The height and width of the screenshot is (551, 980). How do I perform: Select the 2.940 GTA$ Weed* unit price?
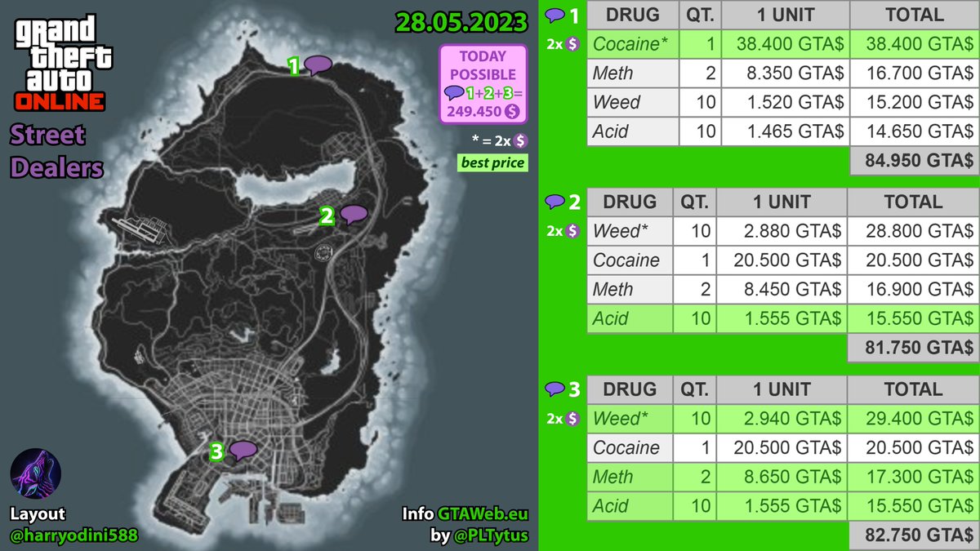782,419
